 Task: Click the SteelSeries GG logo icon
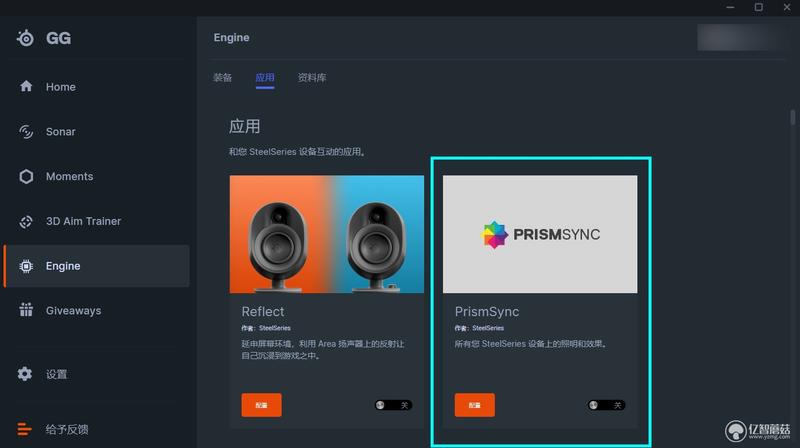coord(25,38)
